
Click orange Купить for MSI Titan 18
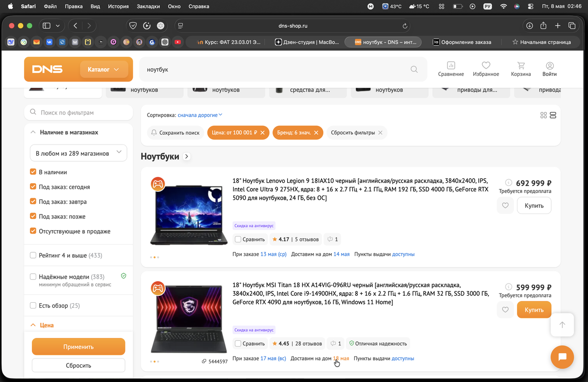(x=534, y=310)
